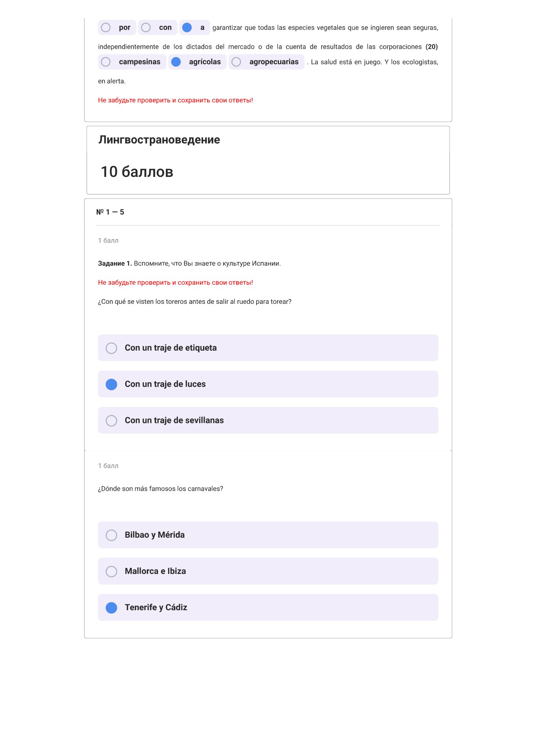This screenshot has height=756, width=535.
Task: Click the "en alerta." text line
Action: pos(112,81)
